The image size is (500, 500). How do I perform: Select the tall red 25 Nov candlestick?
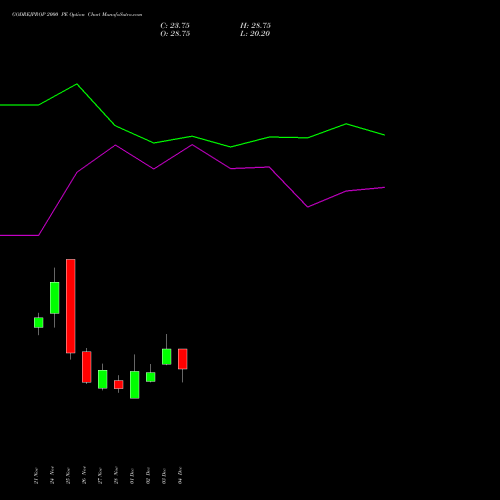tap(71, 306)
